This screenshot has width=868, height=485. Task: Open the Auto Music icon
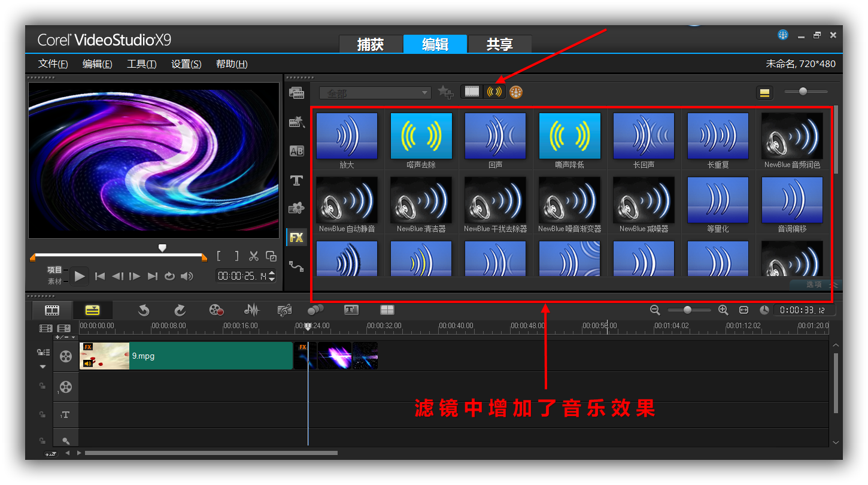284,310
